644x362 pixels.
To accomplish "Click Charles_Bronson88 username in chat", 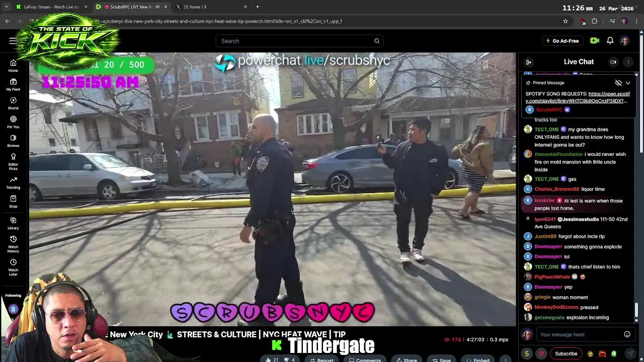I will 556,189.
